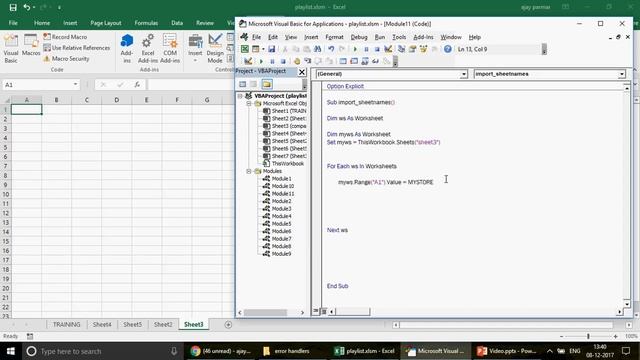
Task: Switch to Formulas tab in Excel ribbon
Action: (146, 23)
